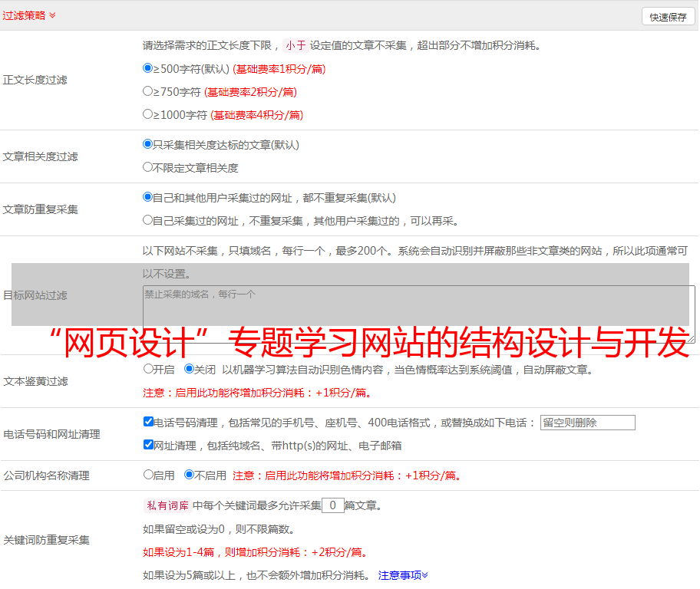This screenshot has height=589, width=700.
Task: Toggle the 网址清理 checkbox
Action: (149, 445)
